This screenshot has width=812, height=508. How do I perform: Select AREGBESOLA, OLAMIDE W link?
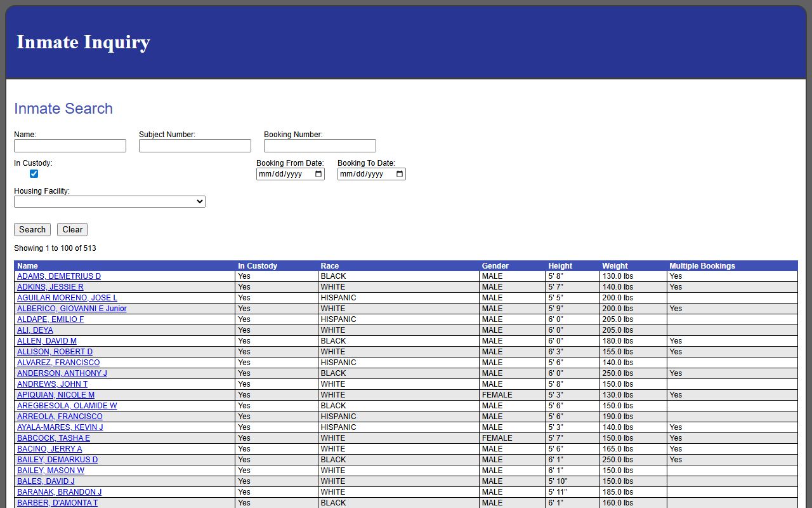[67, 406]
